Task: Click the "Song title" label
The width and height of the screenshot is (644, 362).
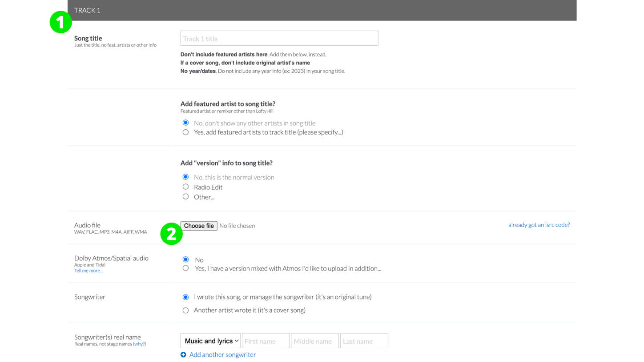Action: click(88, 38)
